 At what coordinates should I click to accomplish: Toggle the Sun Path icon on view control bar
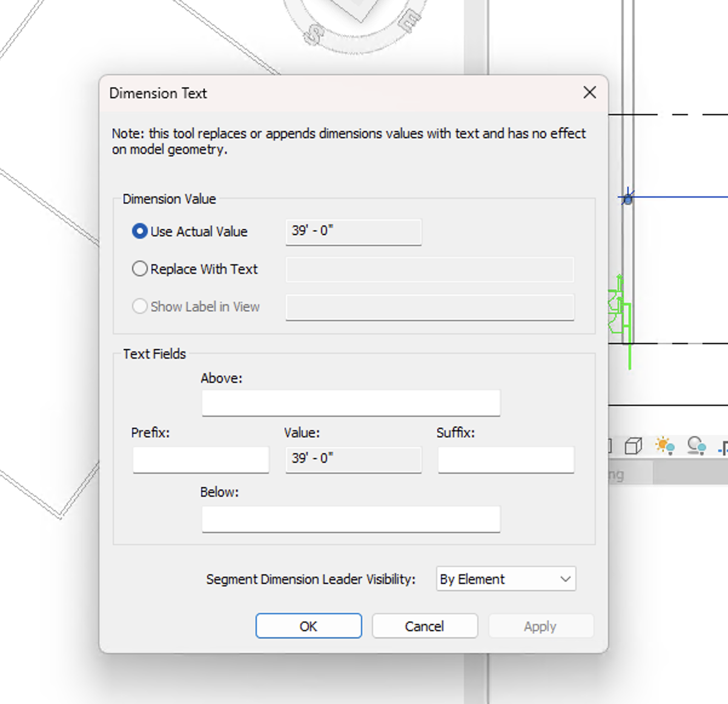pyautogui.click(x=664, y=447)
